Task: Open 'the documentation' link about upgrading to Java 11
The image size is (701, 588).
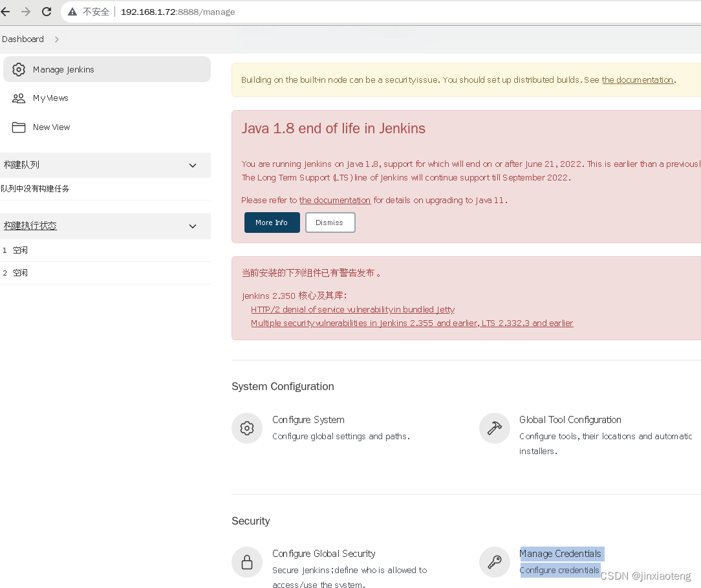Action: coord(335,201)
